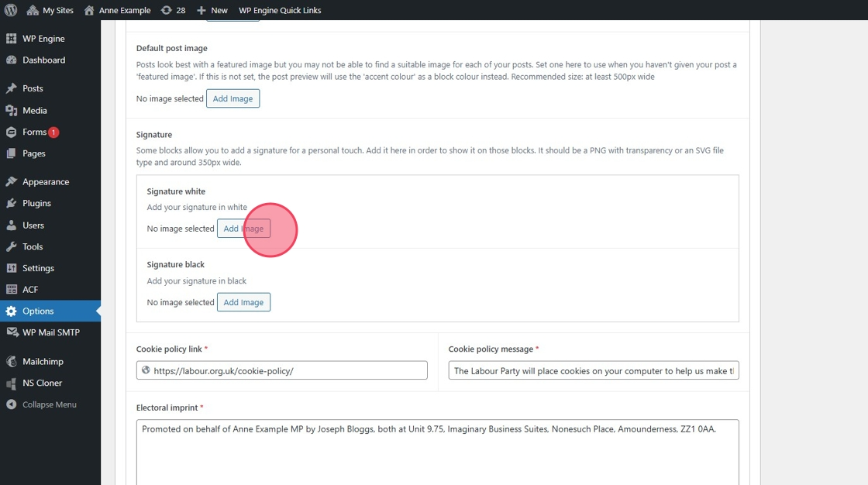
Task: Click the 'Electoral imprint' label
Action: coord(167,408)
